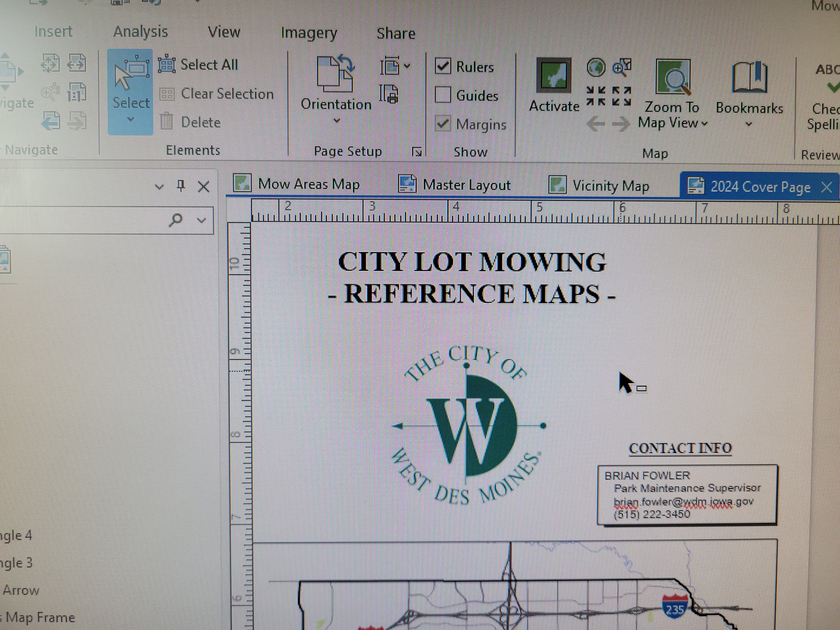Toggle the Margins checkbox

(x=443, y=123)
